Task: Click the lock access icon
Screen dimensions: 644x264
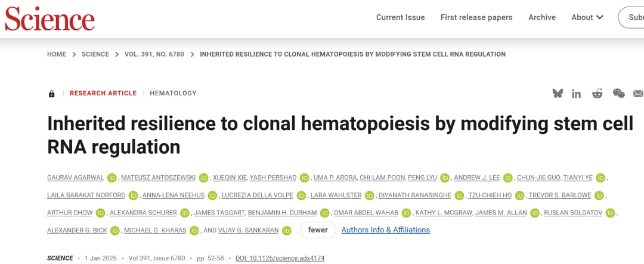Action: pyautogui.click(x=52, y=94)
